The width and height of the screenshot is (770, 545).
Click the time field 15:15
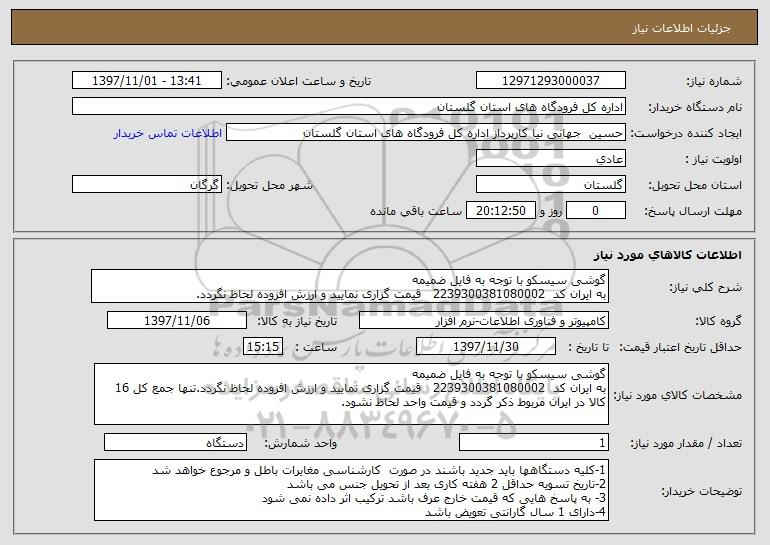tap(263, 347)
